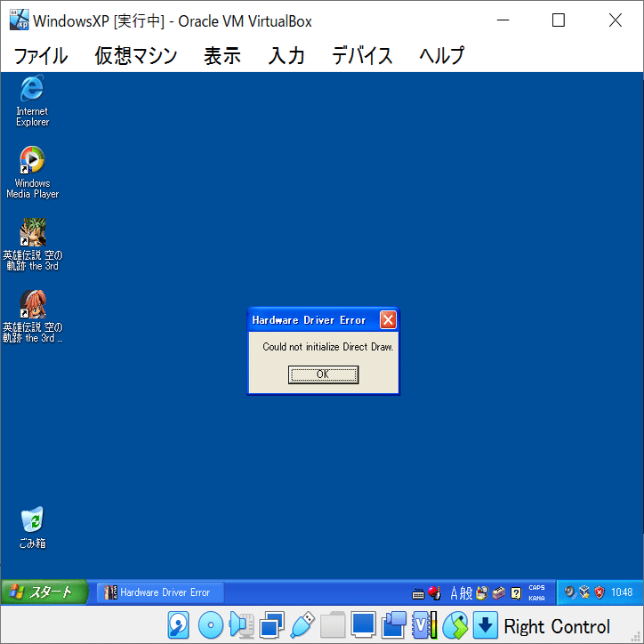Select the Windows Media Player shortcut
The height and width of the screenshot is (644, 644).
[32, 173]
